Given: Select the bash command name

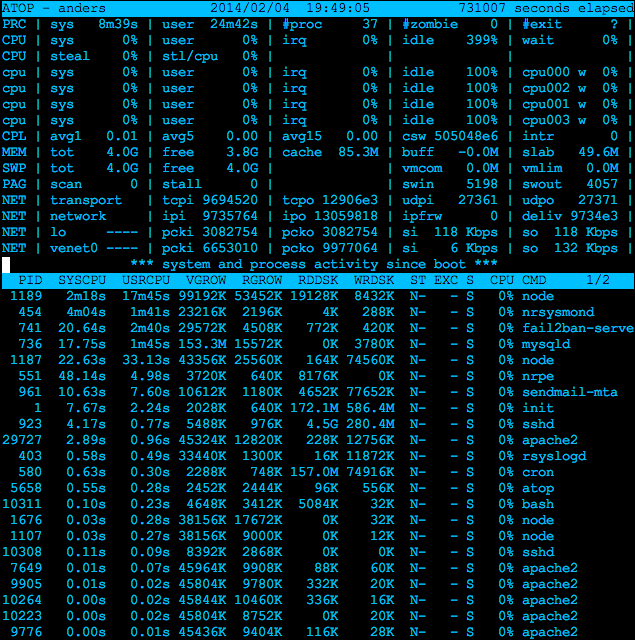Looking at the screenshot, I should tap(538, 504).
